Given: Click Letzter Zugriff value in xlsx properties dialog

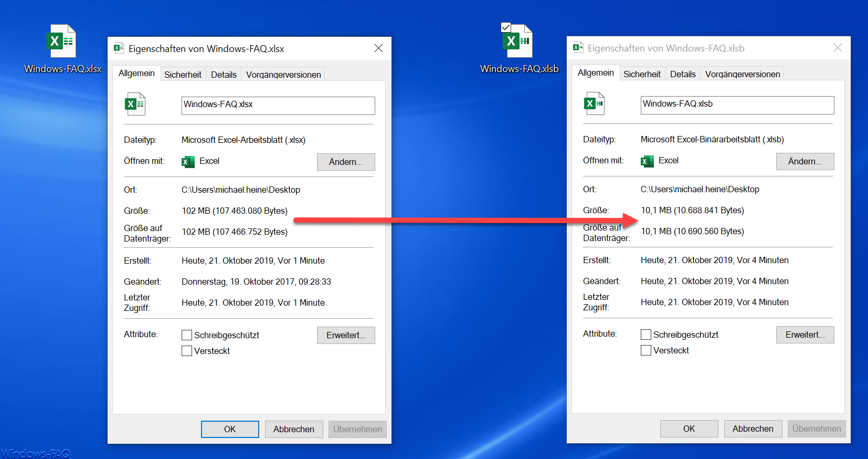Looking at the screenshot, I should pyautogui.click(x=253, y=302).
